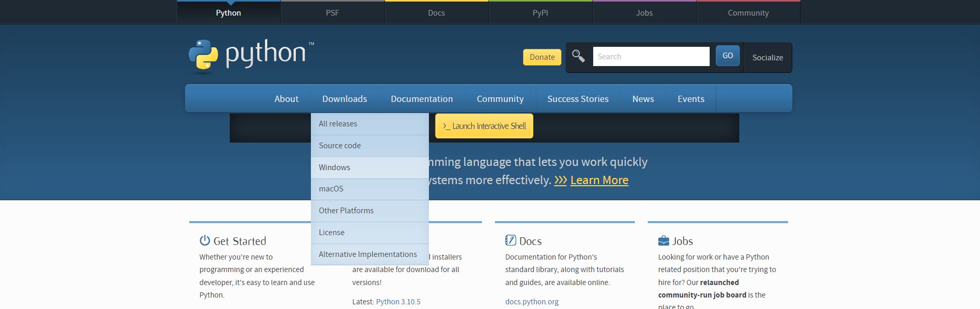980x309 pixels.
Task: Select Windows from Downloads menu
Action: 334,168
